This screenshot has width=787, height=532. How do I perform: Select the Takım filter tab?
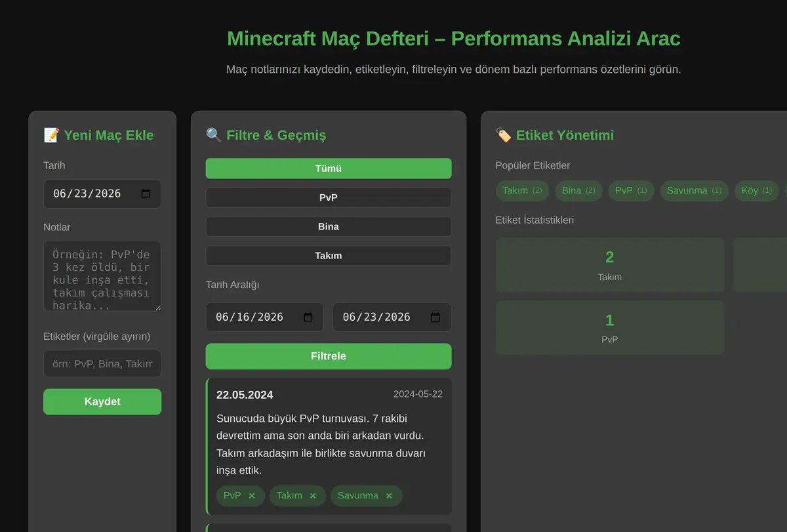point(329,256)
